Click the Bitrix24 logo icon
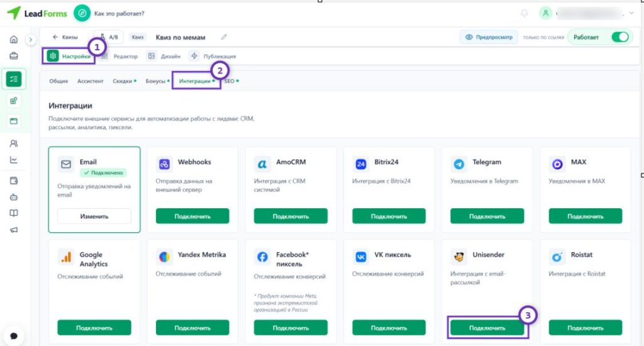This screenshot has height=346, width=644. [360, 164]
